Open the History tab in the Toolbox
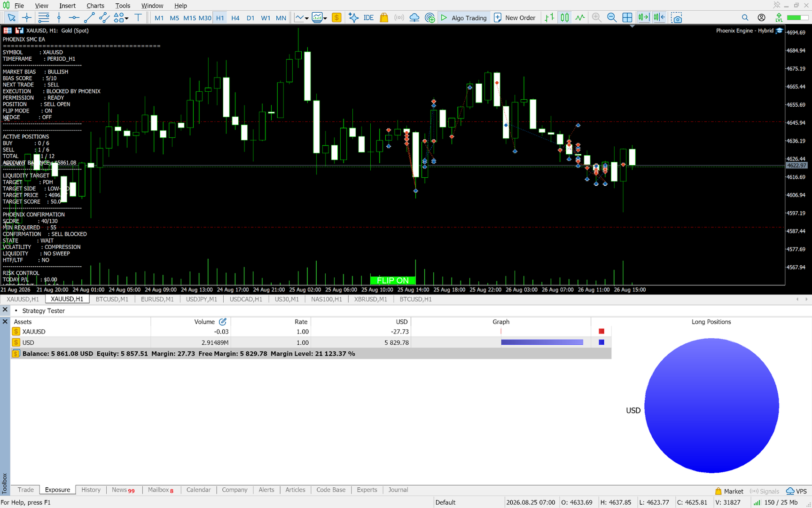The height and width of the screenshot is (508, 812). [91, 490]
